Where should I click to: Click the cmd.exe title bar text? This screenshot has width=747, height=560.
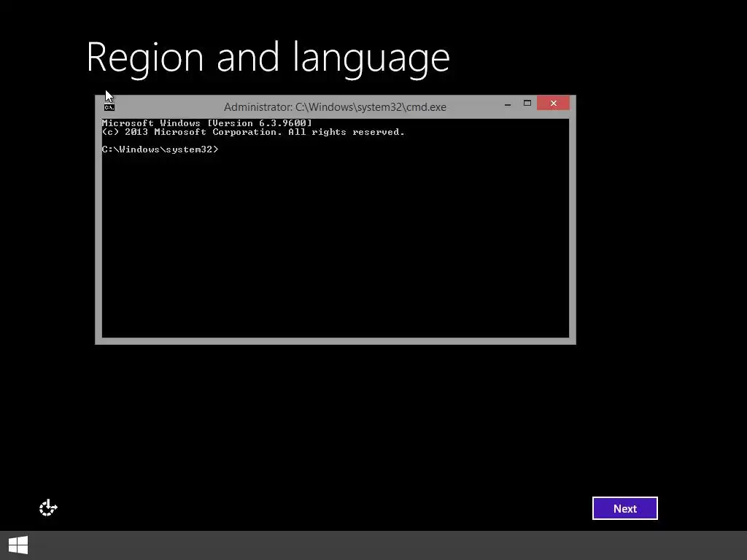[335, 107]
